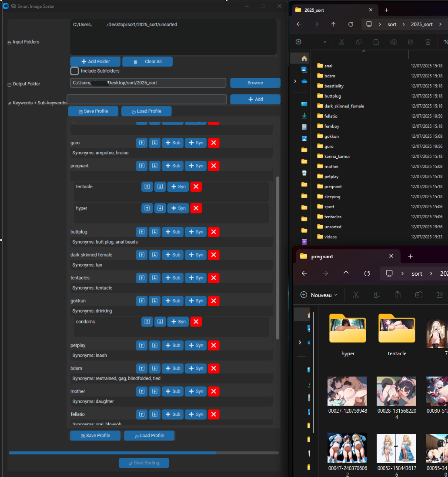Click the upper Save Profile button

point(93,111)
